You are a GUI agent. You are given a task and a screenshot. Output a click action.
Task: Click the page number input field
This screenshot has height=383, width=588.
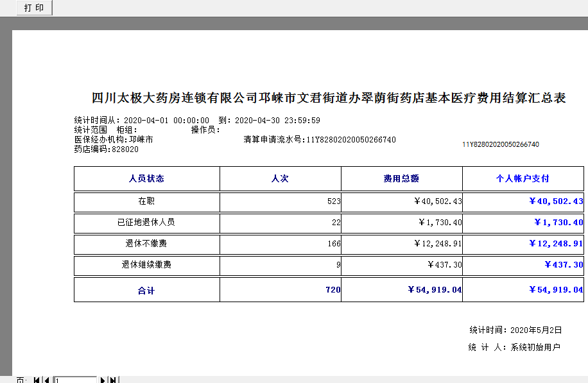(75, 380)
